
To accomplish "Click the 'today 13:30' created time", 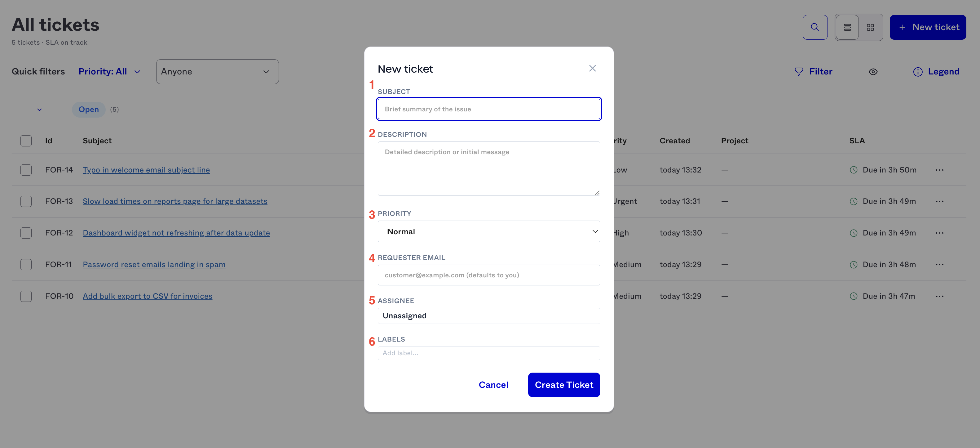I will point(681,233).
